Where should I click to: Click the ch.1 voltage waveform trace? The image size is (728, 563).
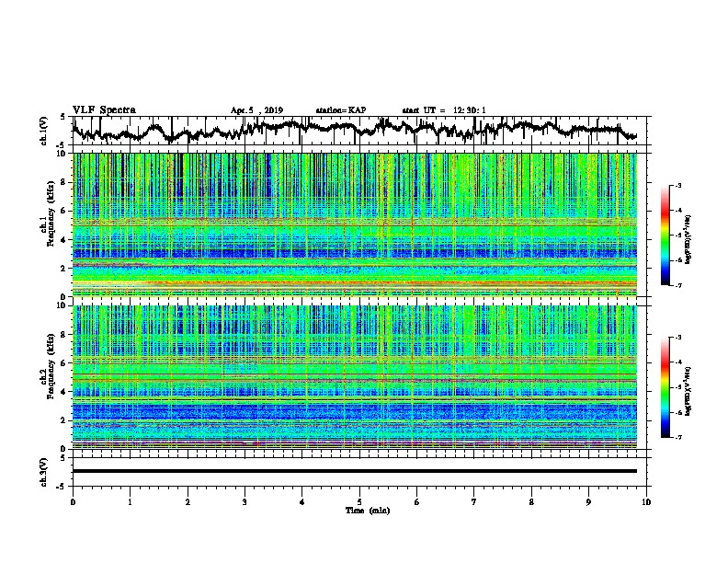click(x=354, y=130)
